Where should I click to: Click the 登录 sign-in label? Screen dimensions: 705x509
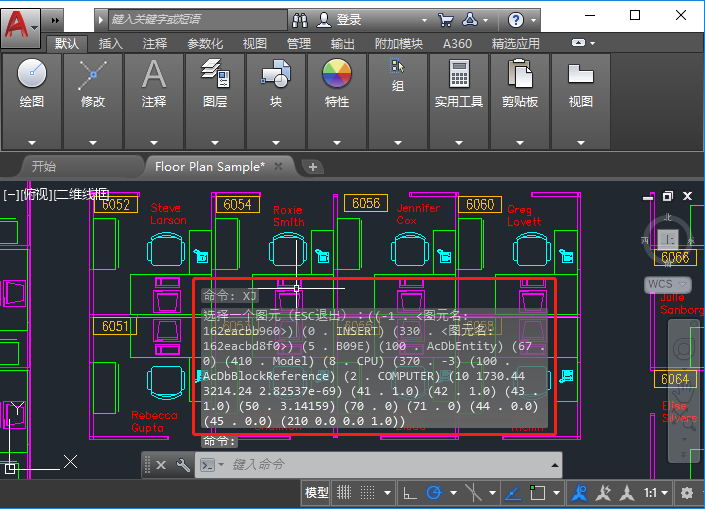click(x=349, y=20)
